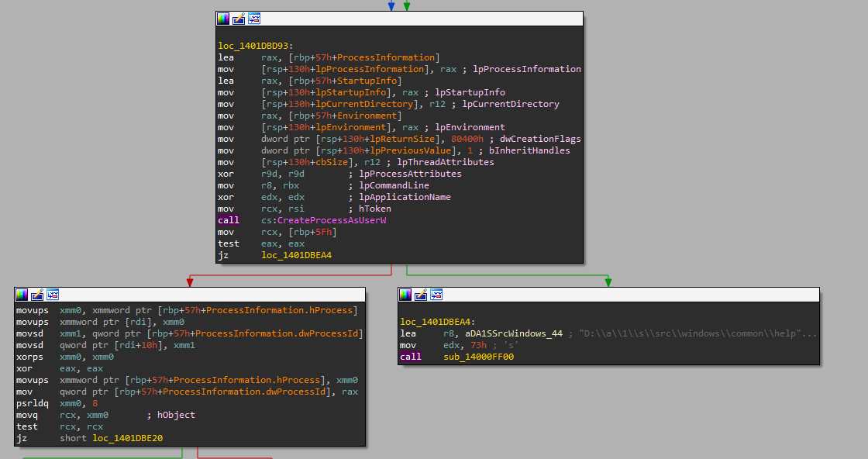Click jz target loc_1401DBEA4 in top block
The image size is (868, 459).
click(x=297, y=255)
